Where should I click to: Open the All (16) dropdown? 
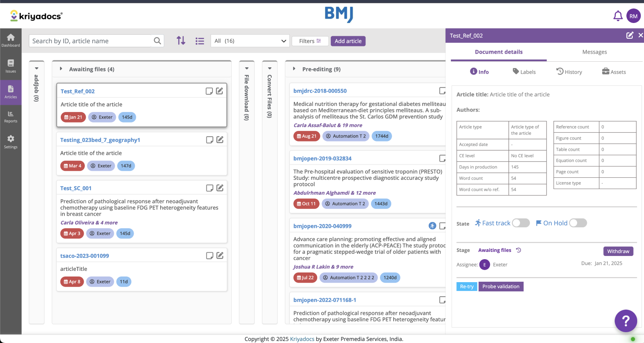pos(250,41)
